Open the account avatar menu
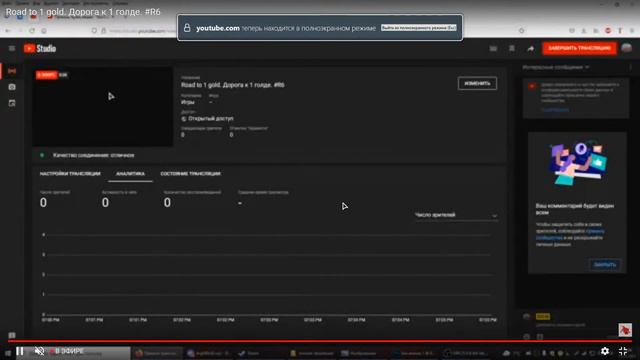Screen dimensions: 640x360 pyautogui.click(x=627, y=48)
